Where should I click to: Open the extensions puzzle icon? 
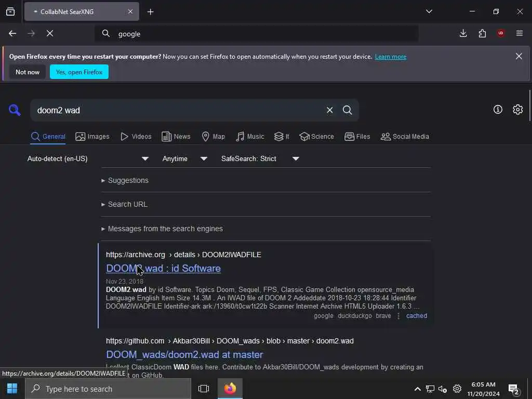click(482, 33)
